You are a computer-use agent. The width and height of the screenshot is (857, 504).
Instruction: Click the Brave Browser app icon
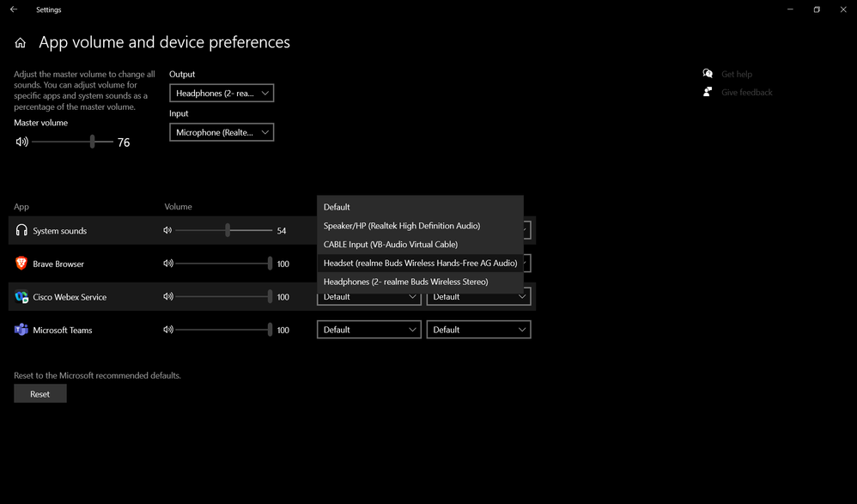tap(21, 264)
